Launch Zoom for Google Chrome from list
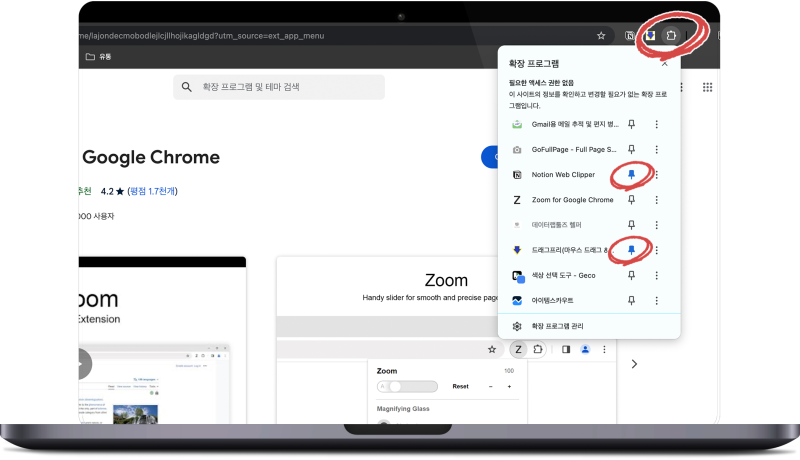The height and width of the screenshot is (460, 800). pos(565,199)
